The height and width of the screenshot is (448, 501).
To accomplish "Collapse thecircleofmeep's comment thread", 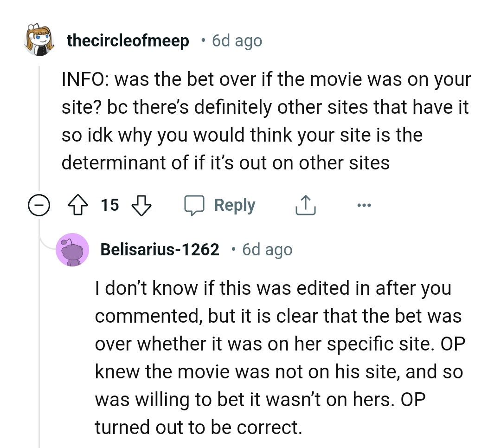I will [39, 205].
